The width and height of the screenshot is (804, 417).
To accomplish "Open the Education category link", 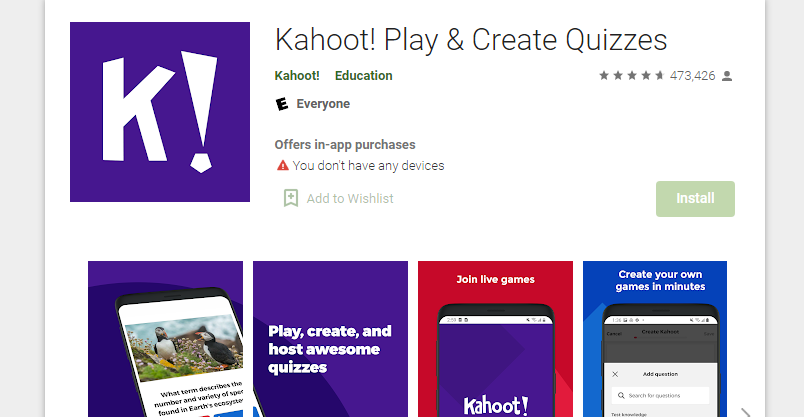I will (x=364, y=75).
